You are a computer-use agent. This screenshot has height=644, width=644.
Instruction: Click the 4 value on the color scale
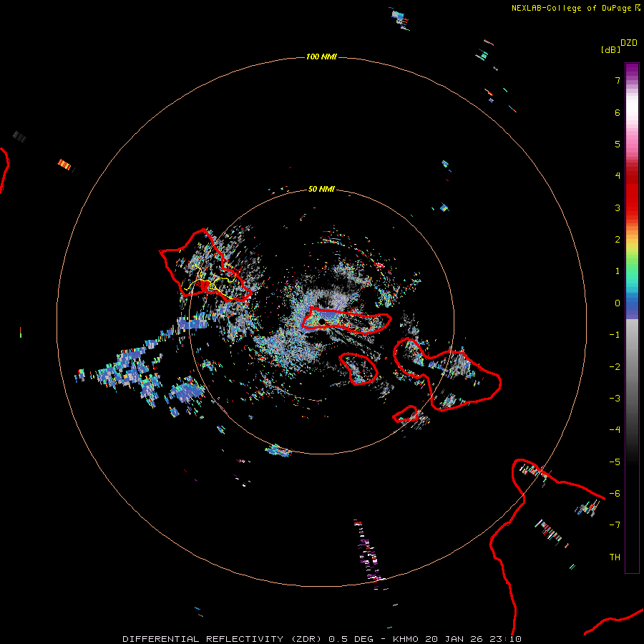(618, 176)
